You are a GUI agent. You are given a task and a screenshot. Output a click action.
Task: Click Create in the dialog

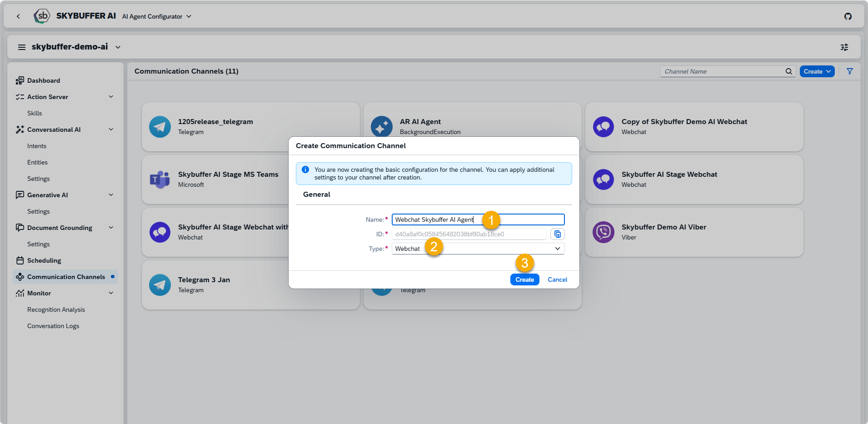[x=524, y=279]
